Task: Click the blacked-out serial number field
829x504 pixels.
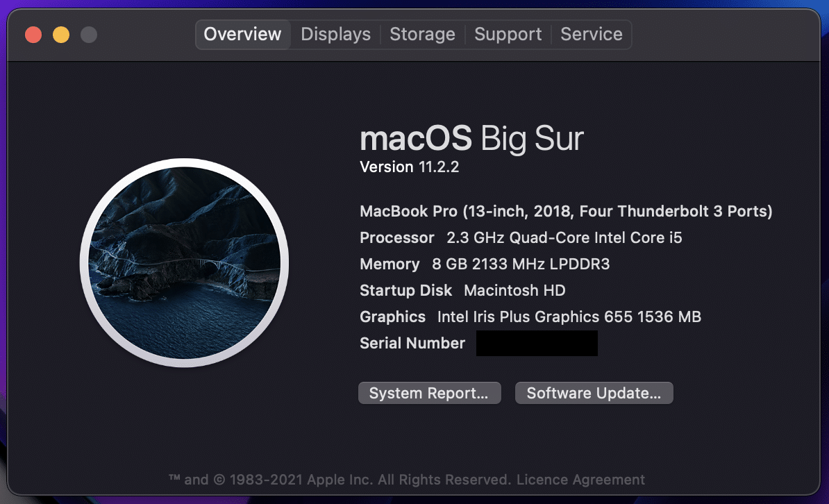Action: (537, 343)
